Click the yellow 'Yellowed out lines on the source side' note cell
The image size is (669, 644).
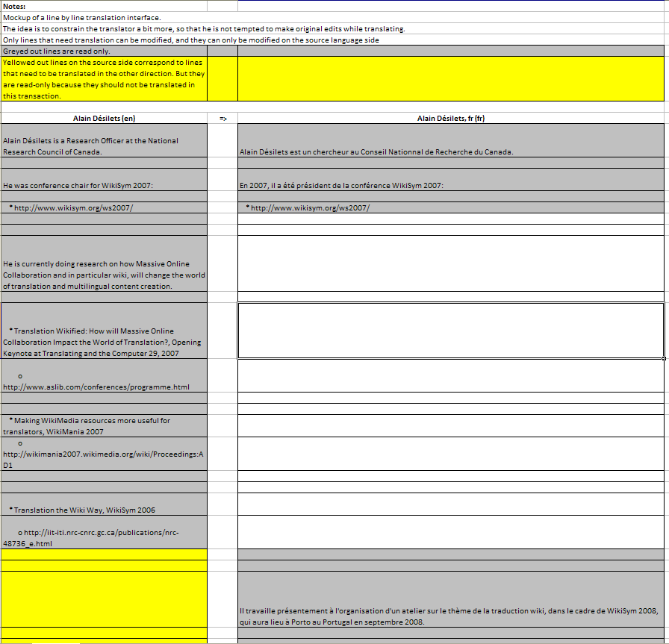pos(104,79)
